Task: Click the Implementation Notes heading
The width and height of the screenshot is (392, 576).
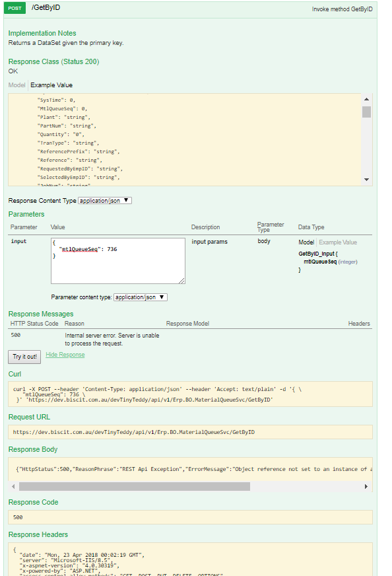Action: [42, 33]
